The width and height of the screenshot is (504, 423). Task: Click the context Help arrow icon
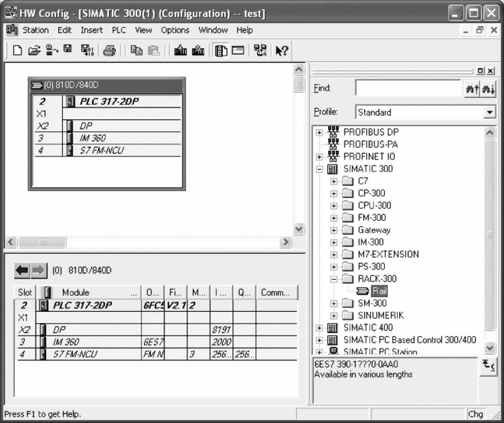coord(282,50)
